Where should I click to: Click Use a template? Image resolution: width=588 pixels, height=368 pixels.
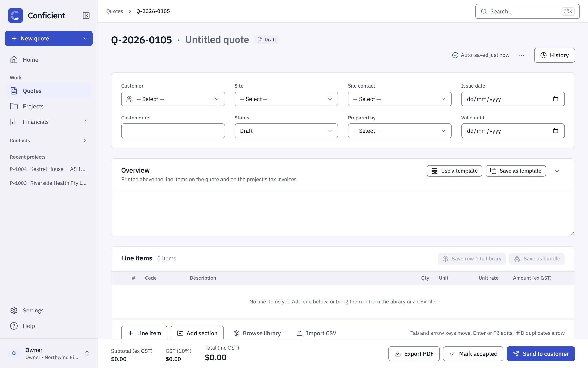tap(454, 171)
